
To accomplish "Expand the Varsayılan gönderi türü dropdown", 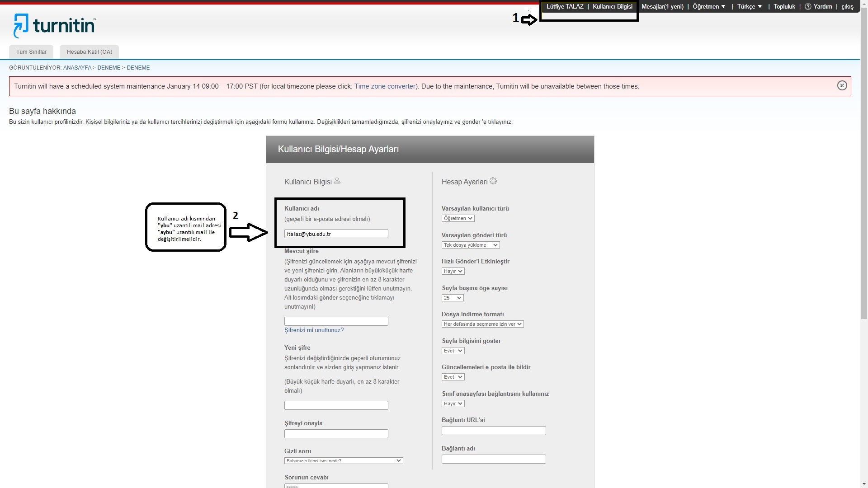I will (470, 245).
